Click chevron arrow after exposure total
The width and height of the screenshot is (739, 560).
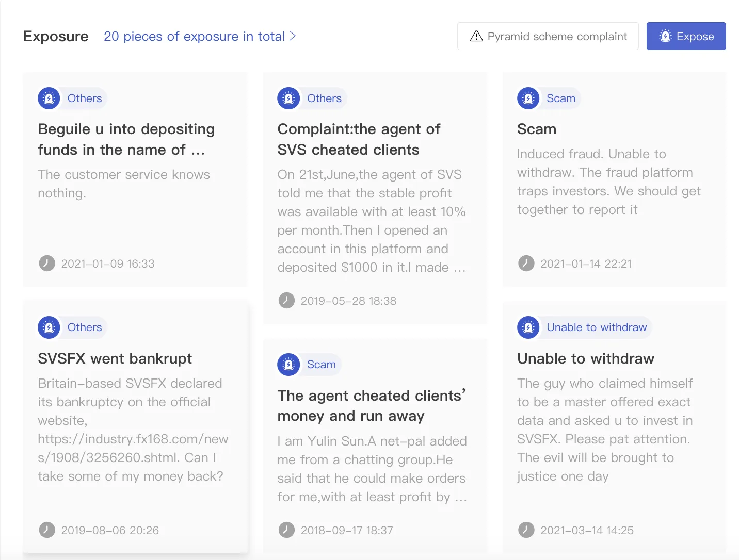click(x=293, y=36)
